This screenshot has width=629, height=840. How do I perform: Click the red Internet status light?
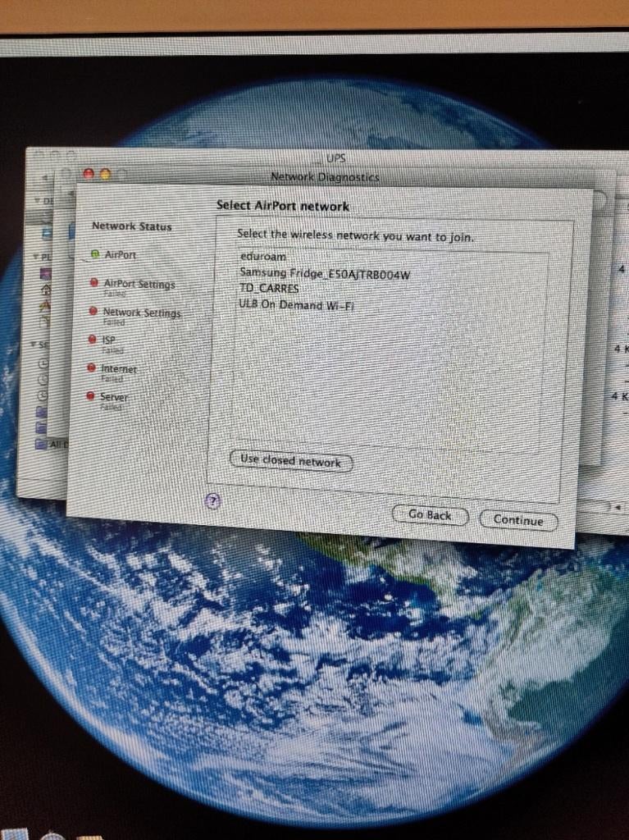(x=91, y=367)
